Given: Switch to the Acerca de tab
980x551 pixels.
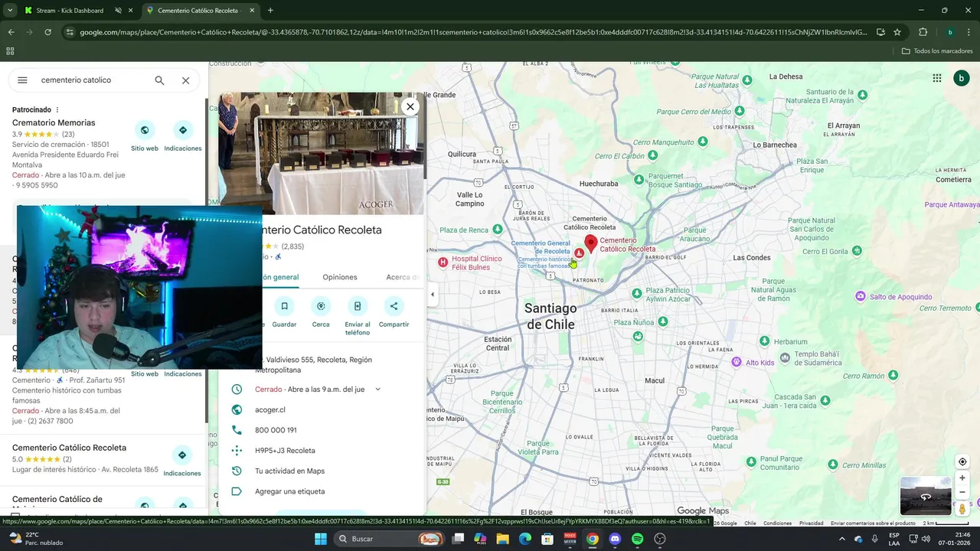Looking at the screenshot, I should (x=402, y=277).
